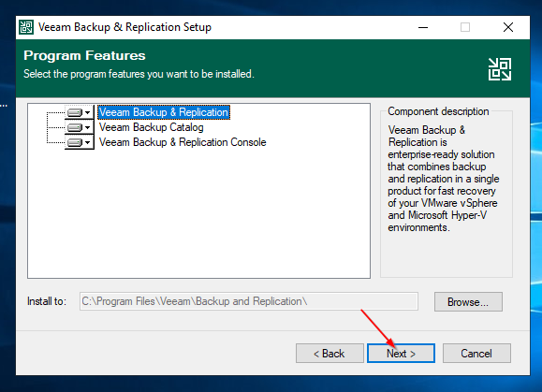Open Browse to change install folder
Screen dimensions: 542x392
coord(468,302)
